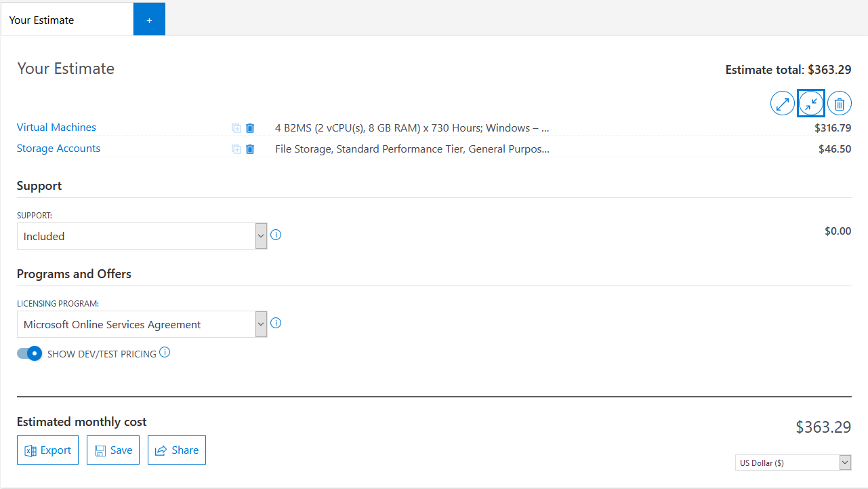Share the estimate
The image size is (868, 489).
177,450
